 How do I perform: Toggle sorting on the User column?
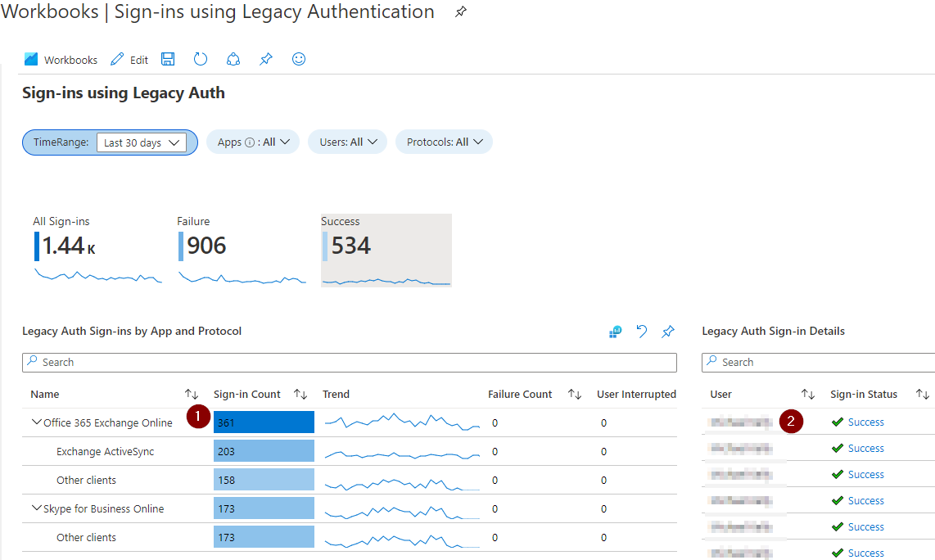[x=809, y=394]
